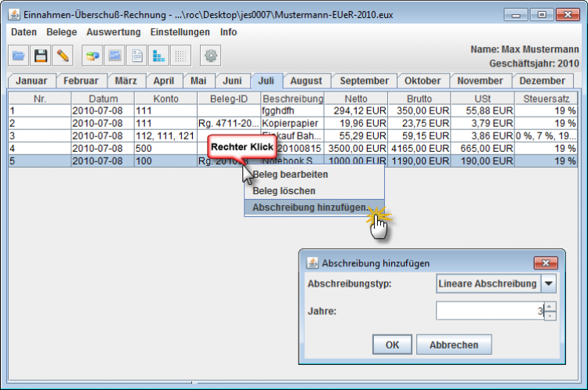Click the dotted grid toolbar icon
The width and height of the screenshot is (588, 390).
pyautogui.click(x=181, y=56)
